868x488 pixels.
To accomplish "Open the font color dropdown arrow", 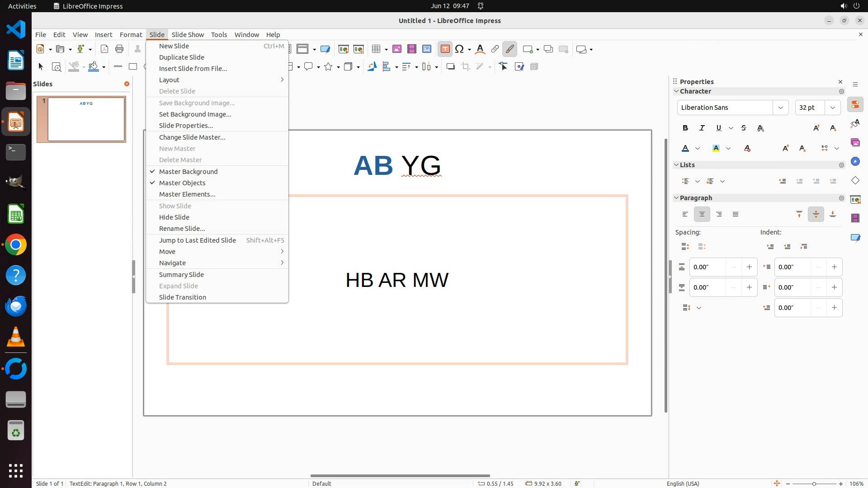I will pyautogui.click(x=698, y=149).
